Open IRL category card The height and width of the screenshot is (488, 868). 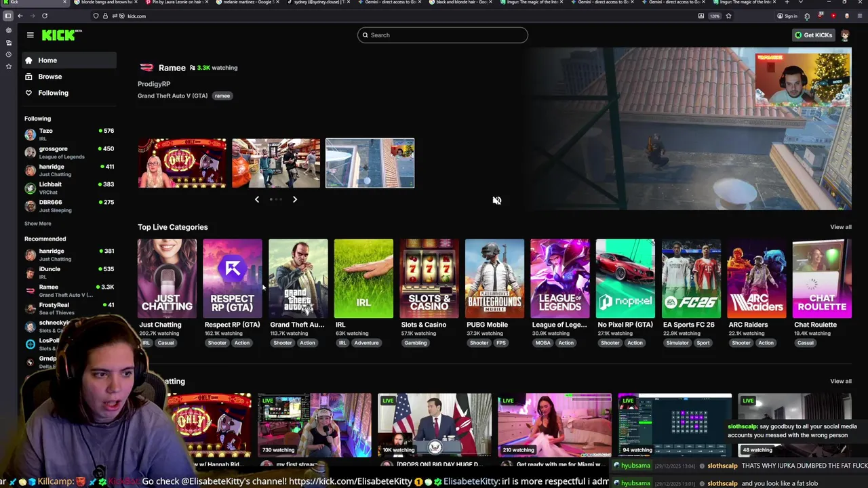[x=363, y=279]
